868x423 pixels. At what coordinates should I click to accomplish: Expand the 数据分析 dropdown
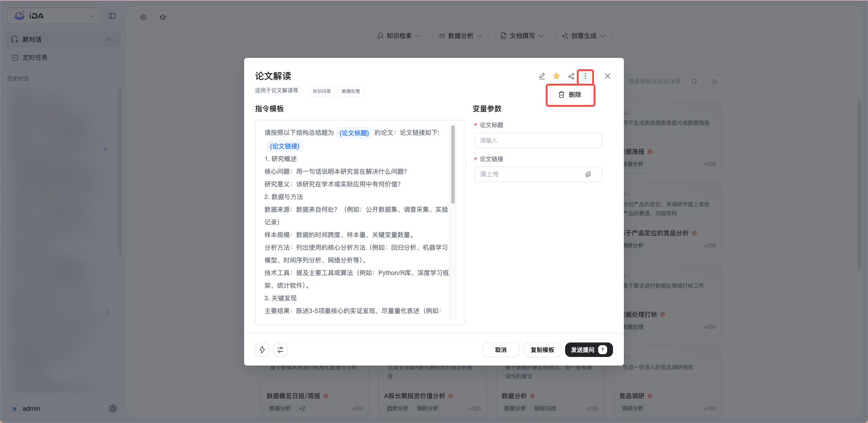pos(460,36)
